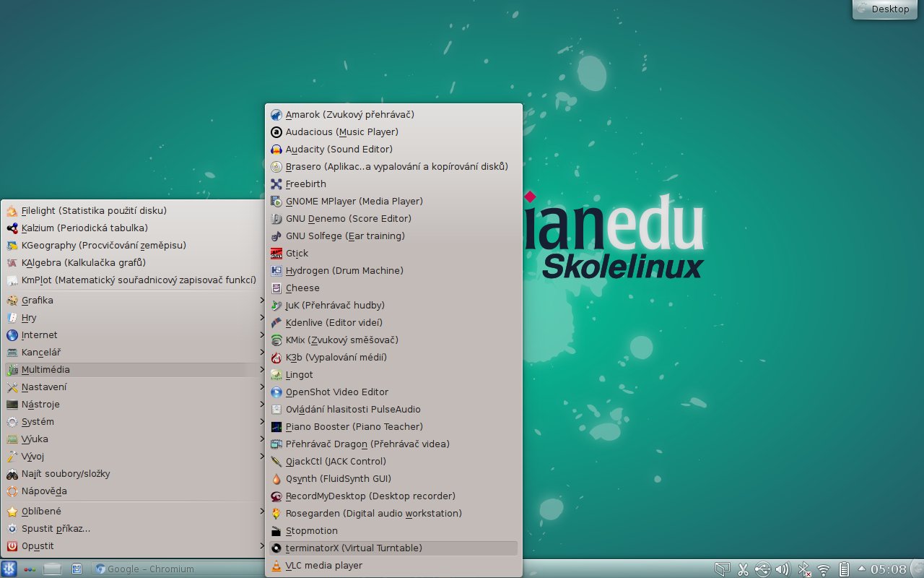Open the Amarok audio player icon
Screen dimensions: 924x578
pos(276,115)
